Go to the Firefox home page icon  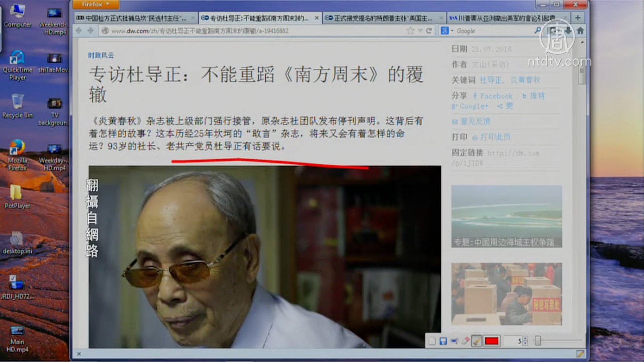click(580, 31)
